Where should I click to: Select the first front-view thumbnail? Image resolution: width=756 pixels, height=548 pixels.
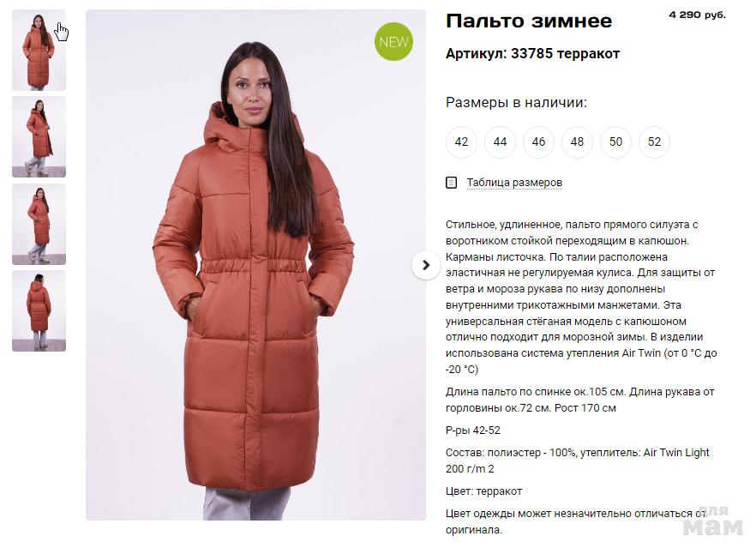point(39,50)
